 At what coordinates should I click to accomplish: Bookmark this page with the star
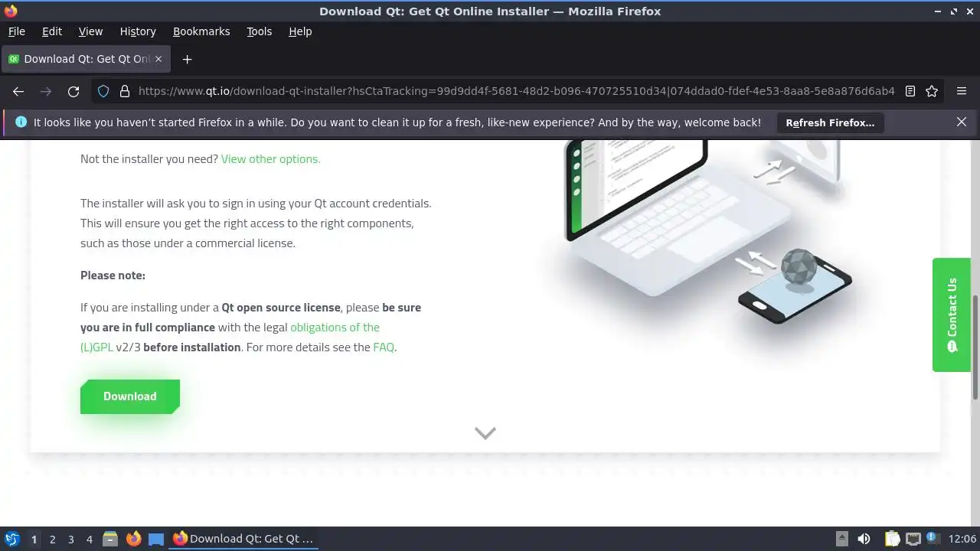click(x=932, y=91)
